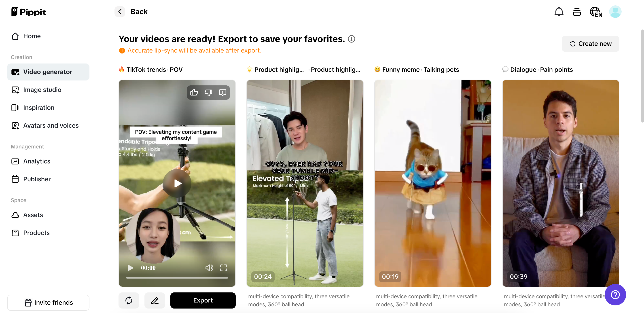This screenshot has height=313, width=644.
Task: Open the credits stack icon
Action: 577,12
